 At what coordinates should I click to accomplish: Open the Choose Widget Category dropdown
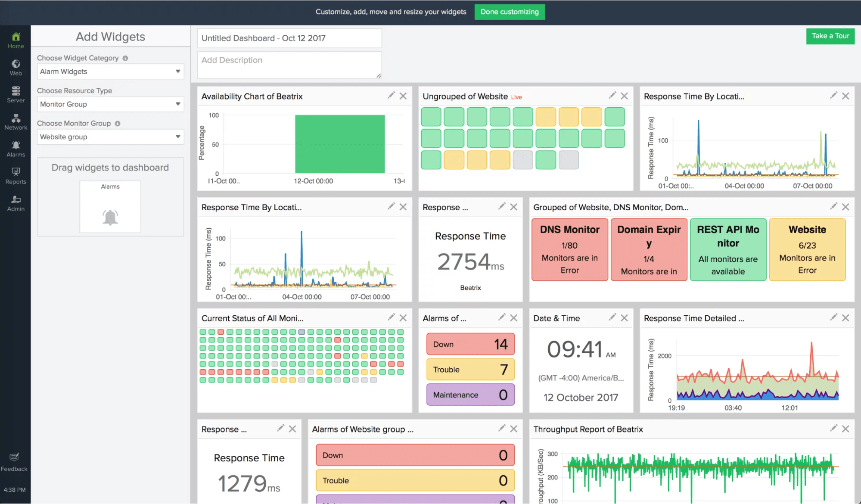(110, 72)
